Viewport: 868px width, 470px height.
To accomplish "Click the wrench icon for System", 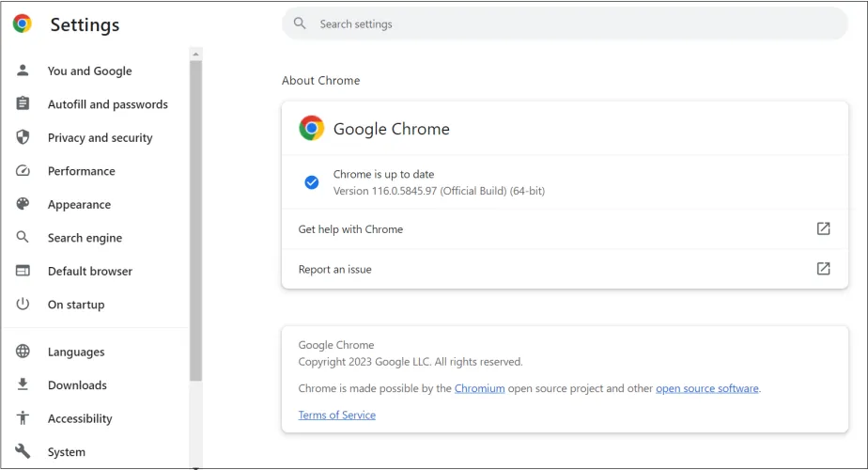I will 23,452.
